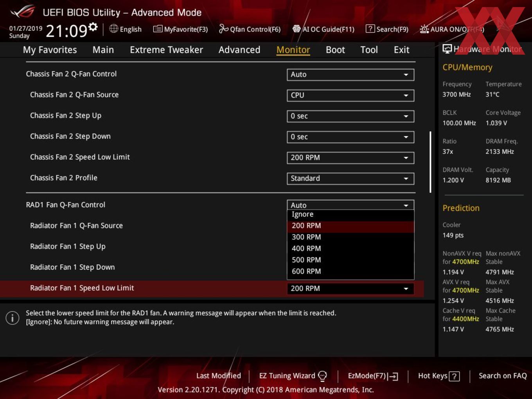Open the Extreme Tweaker tab
The width and height of the screenshot is (532, 399).
click(x=166, y=50)
